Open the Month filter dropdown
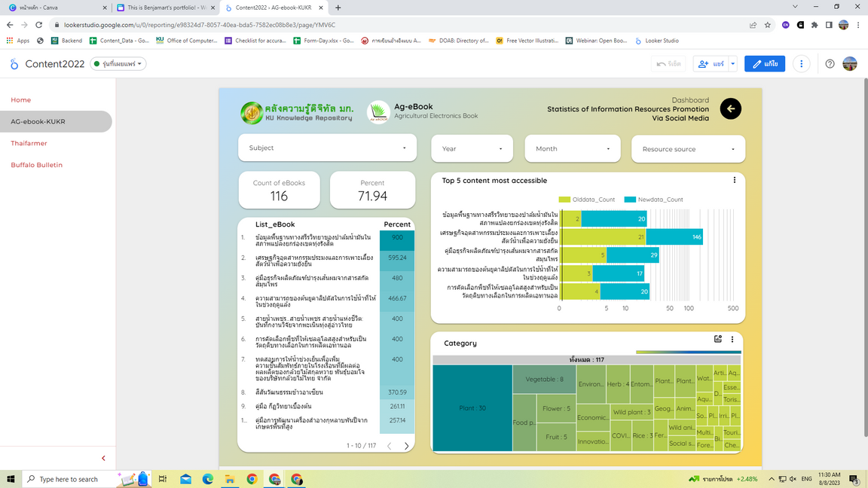Image resolution: width=868 pixels, height=488 pixels. pyautogui.click(x=572, y=148)
